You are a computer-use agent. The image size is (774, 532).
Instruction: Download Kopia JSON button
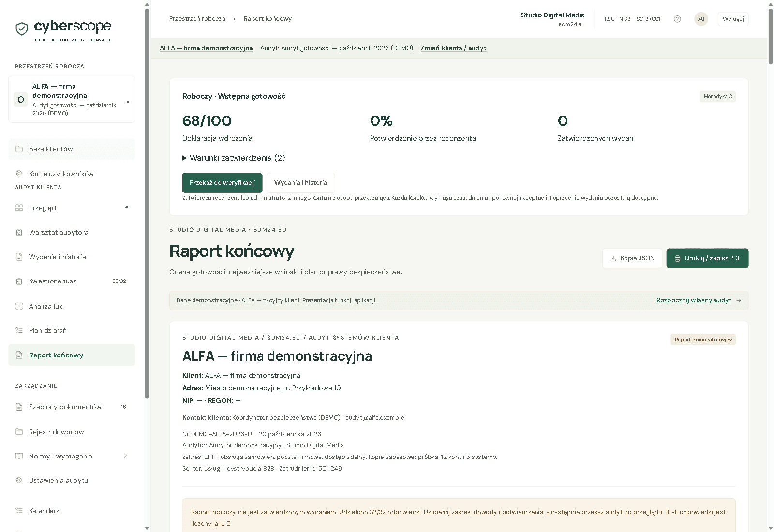click(632, 258)
